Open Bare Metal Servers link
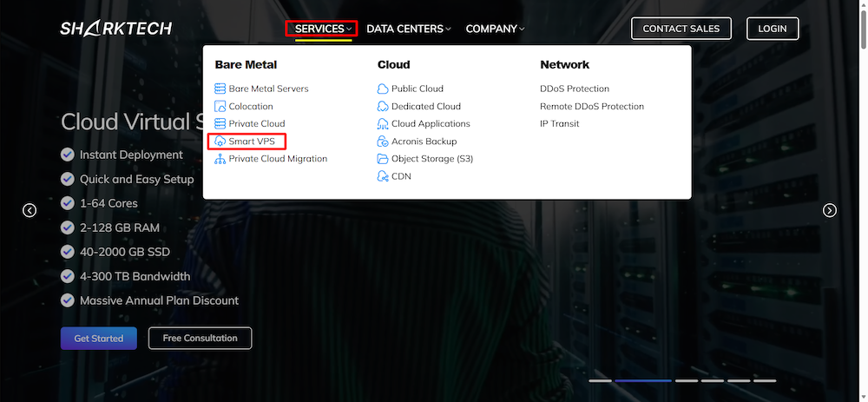The height and width of the screenshot is (402, 868). [x=268, y=89]
